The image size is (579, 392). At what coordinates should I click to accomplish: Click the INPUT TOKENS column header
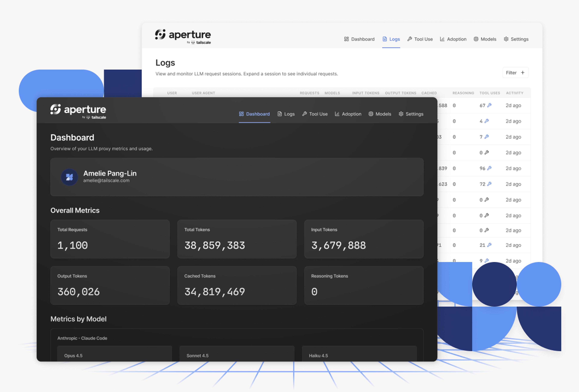(x=366, y=93)
